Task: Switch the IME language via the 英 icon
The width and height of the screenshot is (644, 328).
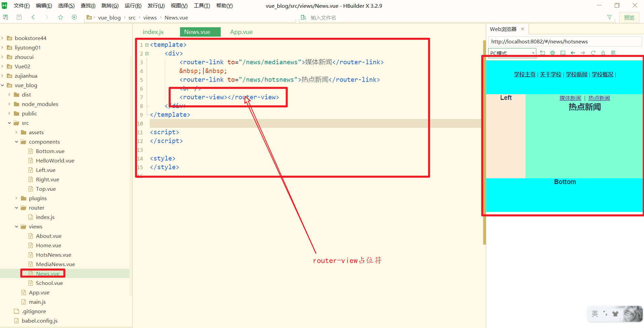Action: click(x=595, y=314)
